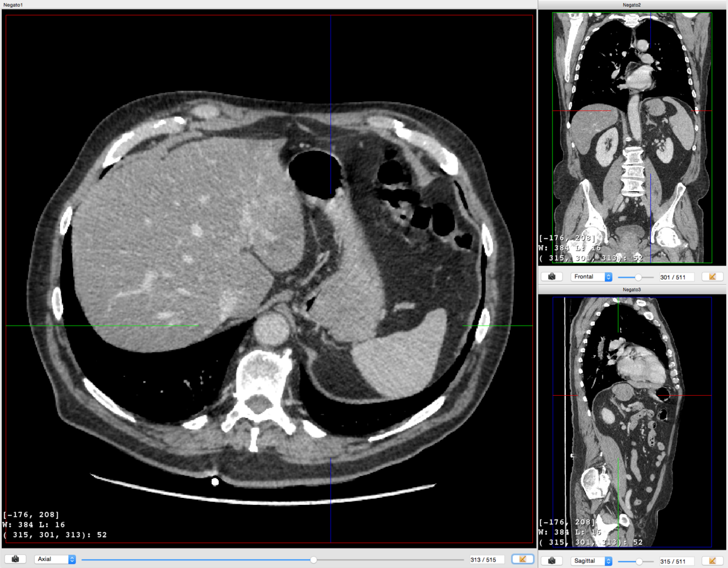This screenshot has height=568, width=728.
Task: Click the orange tool button beside 313 / 515
Action: click(x=523, y=559)
